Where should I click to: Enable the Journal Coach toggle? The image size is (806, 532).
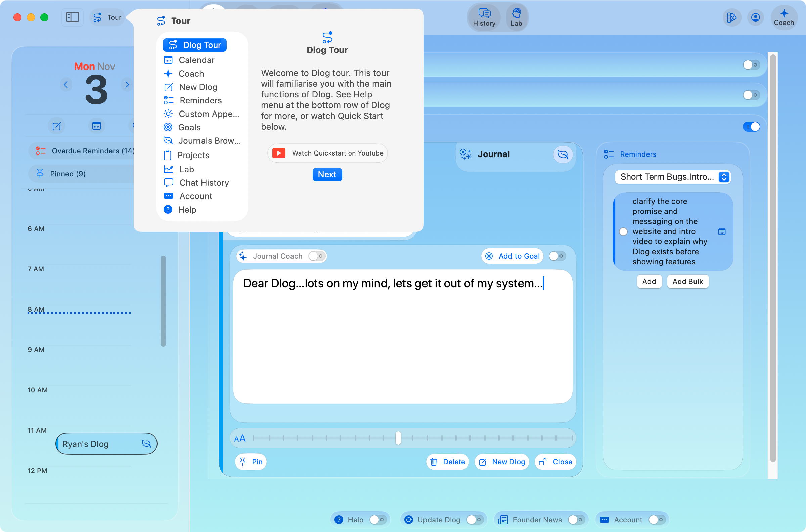pos(317,256)
